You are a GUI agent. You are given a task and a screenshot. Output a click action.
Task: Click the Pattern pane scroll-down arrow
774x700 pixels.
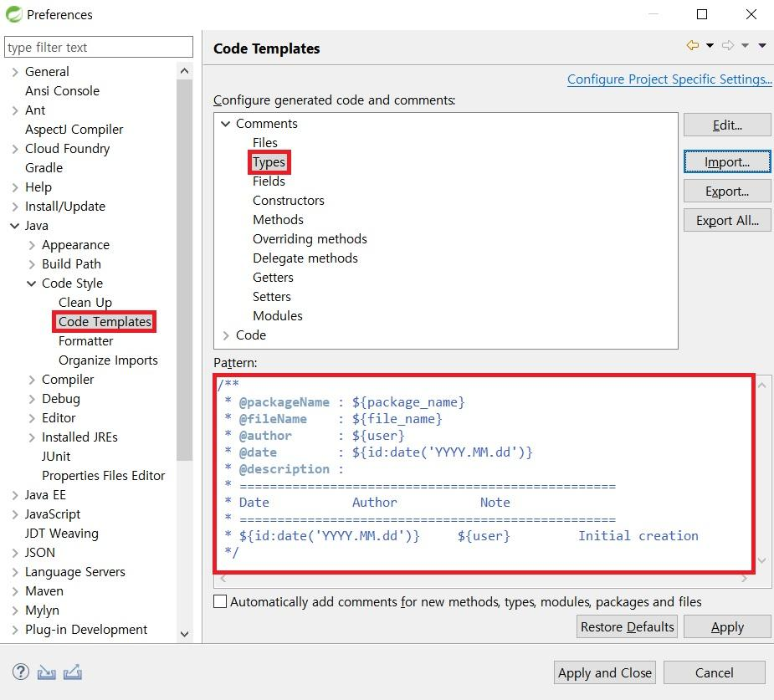tap(761, 560)
